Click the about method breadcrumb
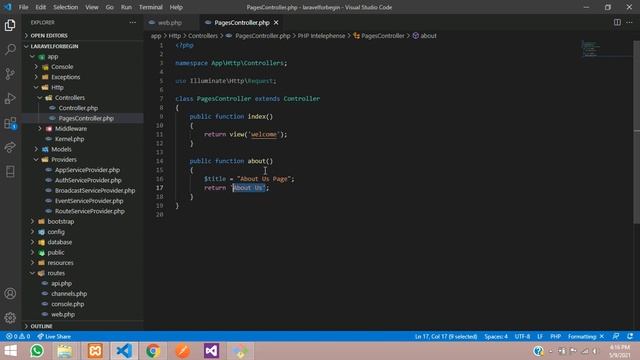The image size is (640, 360). tap(424, 36)
